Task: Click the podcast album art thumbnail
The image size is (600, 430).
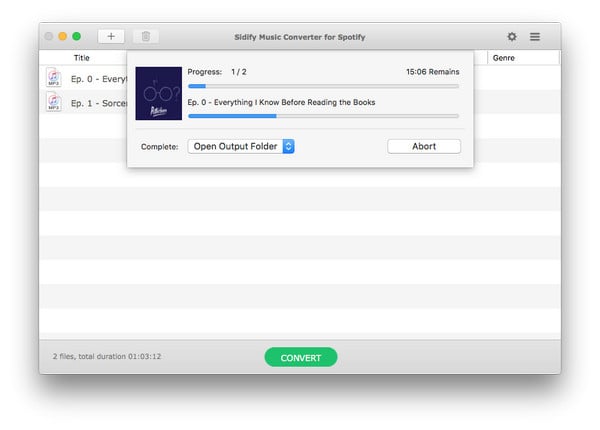Action: (158, 93)
